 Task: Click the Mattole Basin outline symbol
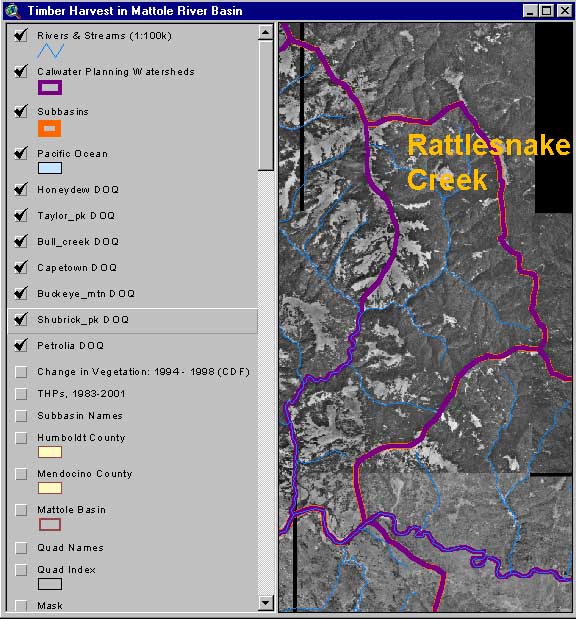pyautogui.click(x=50, y=525)
